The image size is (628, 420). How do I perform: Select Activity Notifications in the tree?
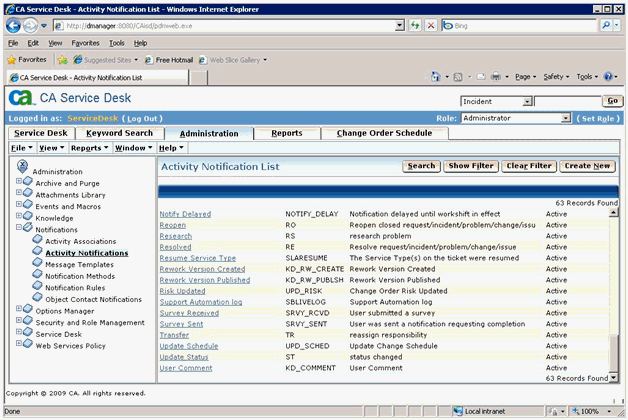coord(87,253)
